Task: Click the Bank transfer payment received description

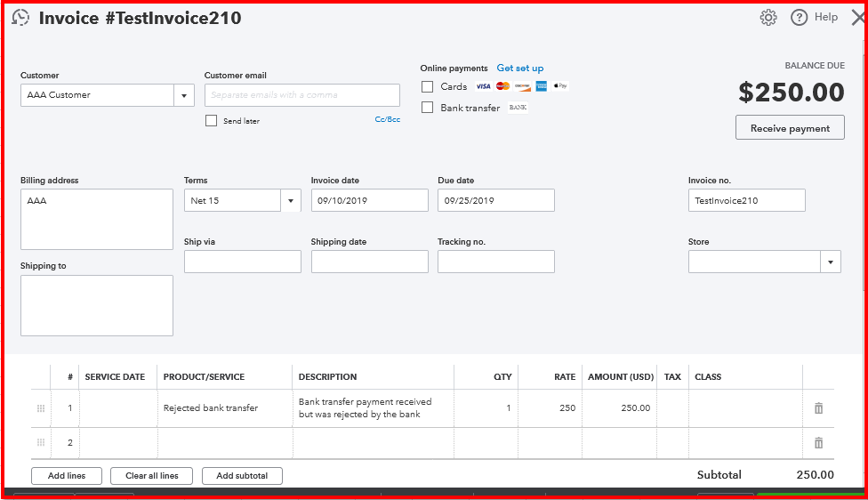Action: click(374, 408)
